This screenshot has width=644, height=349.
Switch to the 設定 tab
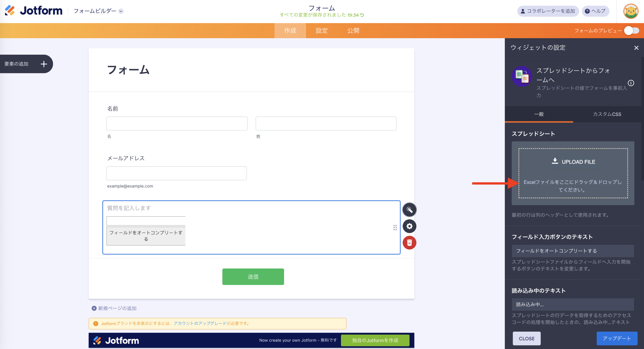pos(321,30)
